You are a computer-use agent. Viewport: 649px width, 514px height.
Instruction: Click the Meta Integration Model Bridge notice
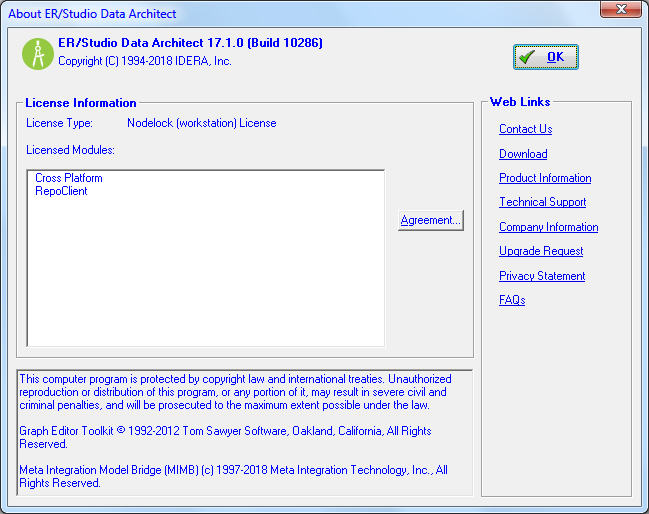tap(233, 476)
